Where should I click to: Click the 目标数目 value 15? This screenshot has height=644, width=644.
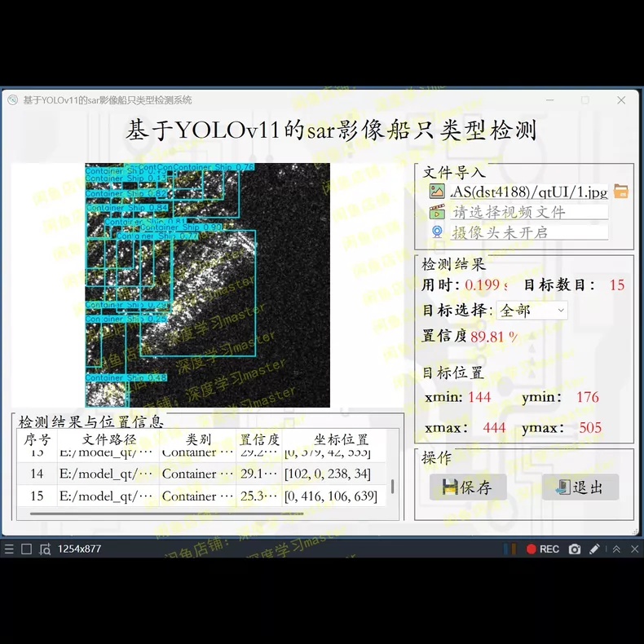click(x=617, y=285)
